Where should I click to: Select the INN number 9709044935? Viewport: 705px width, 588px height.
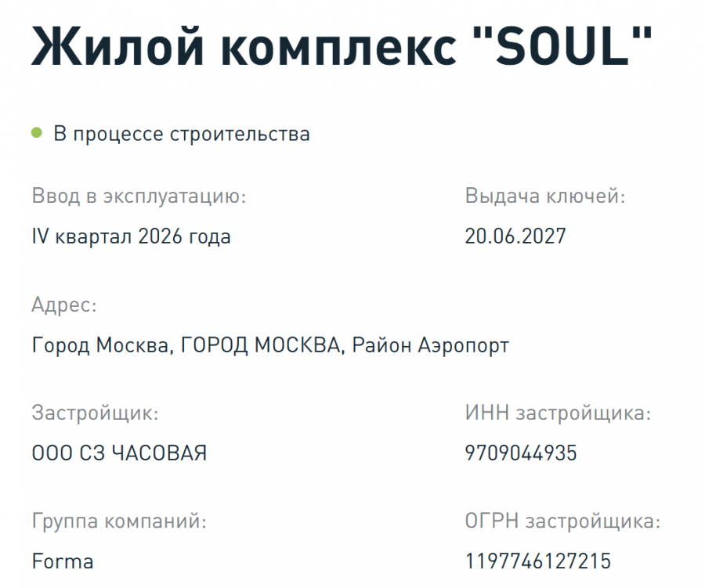pos(521,453)
